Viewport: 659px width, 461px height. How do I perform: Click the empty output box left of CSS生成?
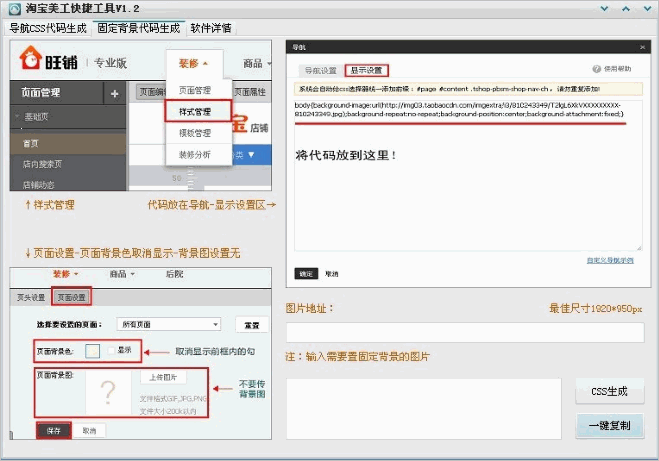click(424, 409)
